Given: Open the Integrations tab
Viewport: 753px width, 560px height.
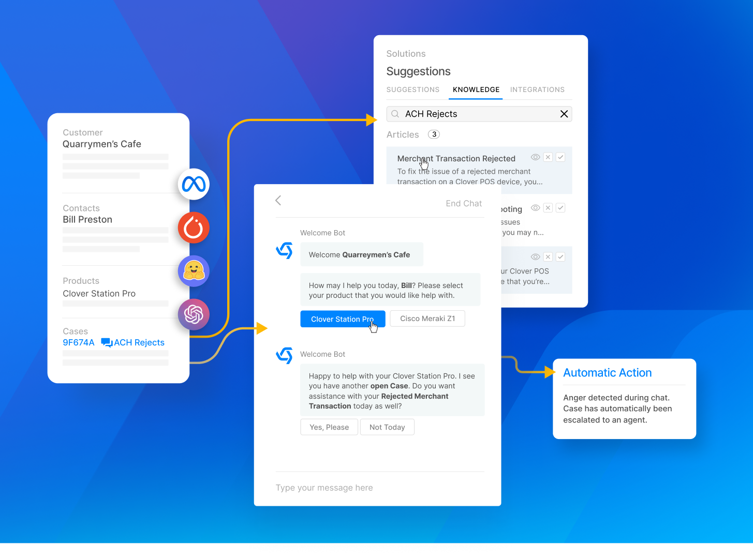Looking at the screenshot, I should coord(537,89).
